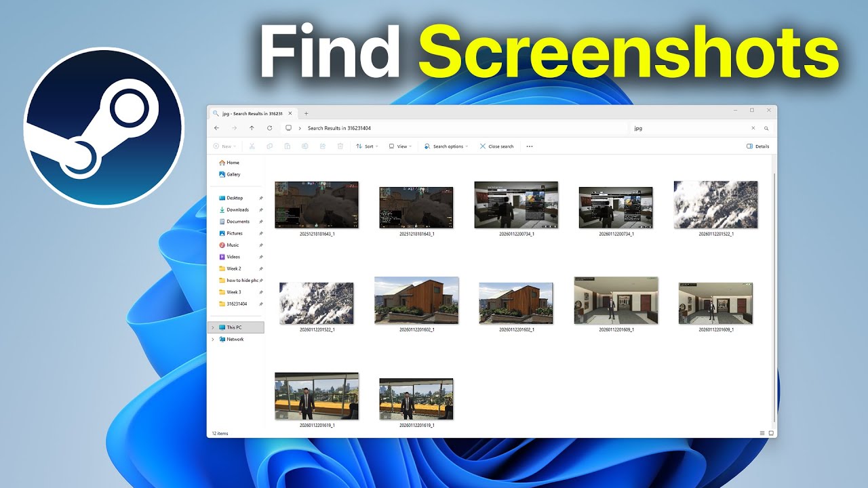Toggle the Details pane
Screen dimensions: 868x488
click(x=757, y=146)
